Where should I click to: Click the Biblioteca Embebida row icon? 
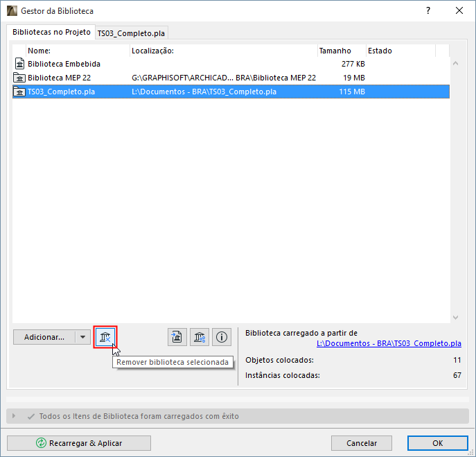click(x=19, y=64)
